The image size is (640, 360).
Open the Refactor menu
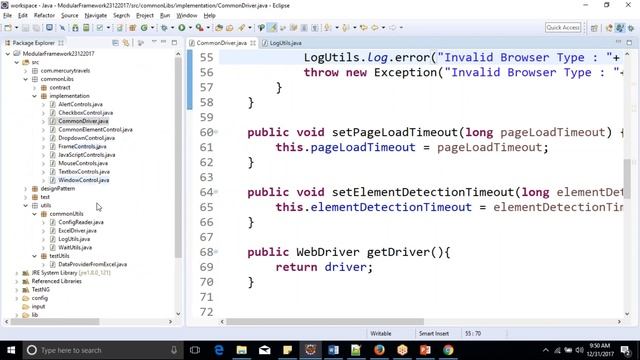(44, 16)
